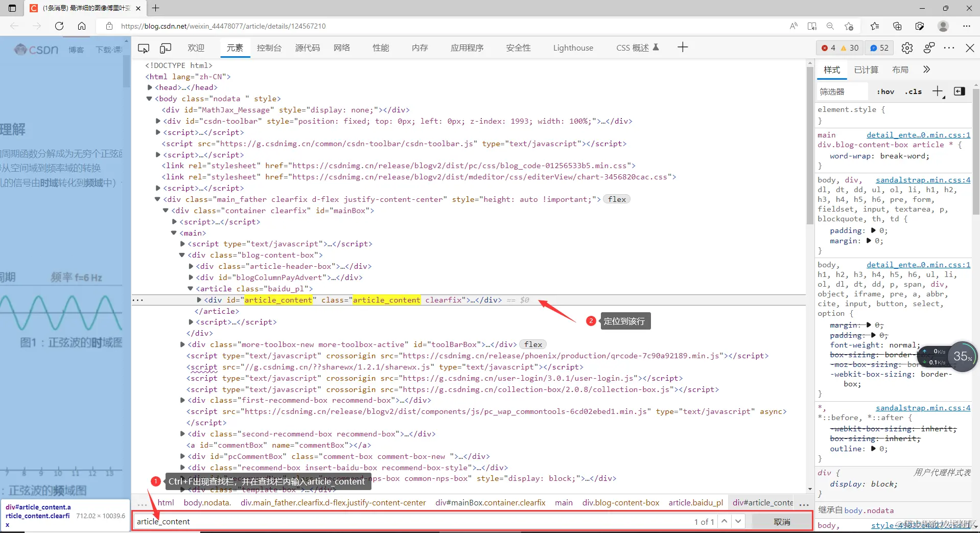This screenshot has width=980, height=533.
Task: Open detail_ente...0.min.css:1 link for main rule
Action: click(918, 135)
